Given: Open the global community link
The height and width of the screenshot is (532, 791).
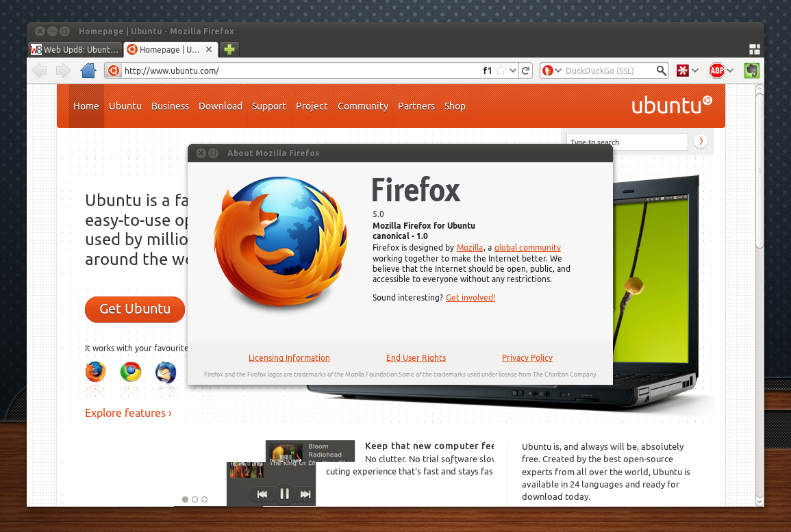Looking at the screenshot, I should (527, 248).
